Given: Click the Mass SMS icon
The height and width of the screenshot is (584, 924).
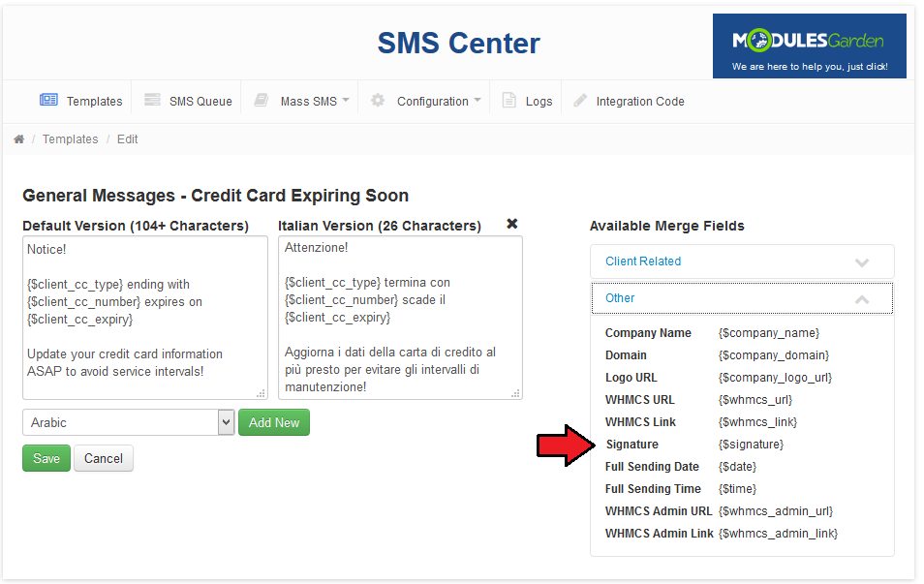Looking at the screenshot, I should tap(262, 100).
